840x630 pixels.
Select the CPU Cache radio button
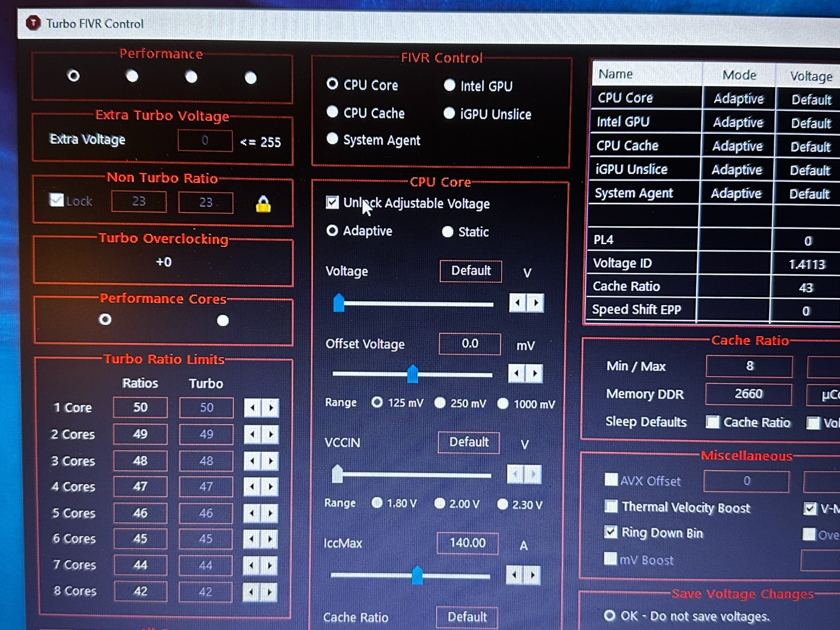(x=332, y=112)
